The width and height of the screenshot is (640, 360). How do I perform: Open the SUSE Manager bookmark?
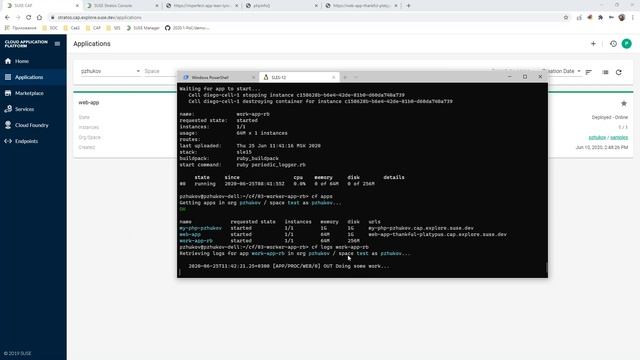click(x=143, y=28)
